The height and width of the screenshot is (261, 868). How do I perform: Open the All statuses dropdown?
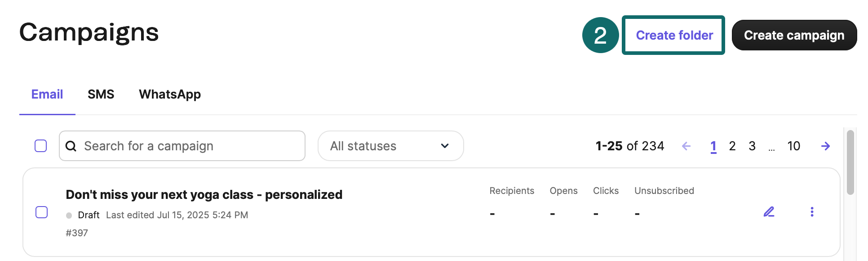(x=390, y=146)
